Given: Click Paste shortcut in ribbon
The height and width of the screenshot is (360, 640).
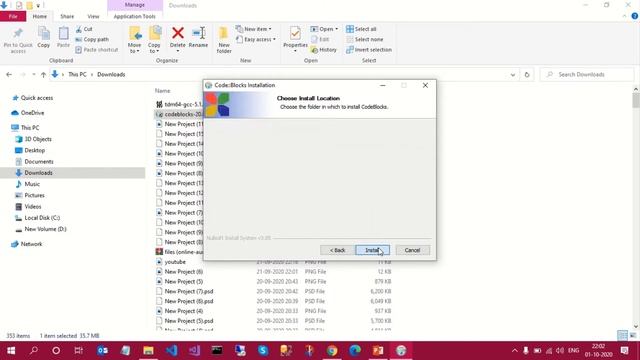Looking at the screenshot, I should pyautogui.click(x=97, y=49).
